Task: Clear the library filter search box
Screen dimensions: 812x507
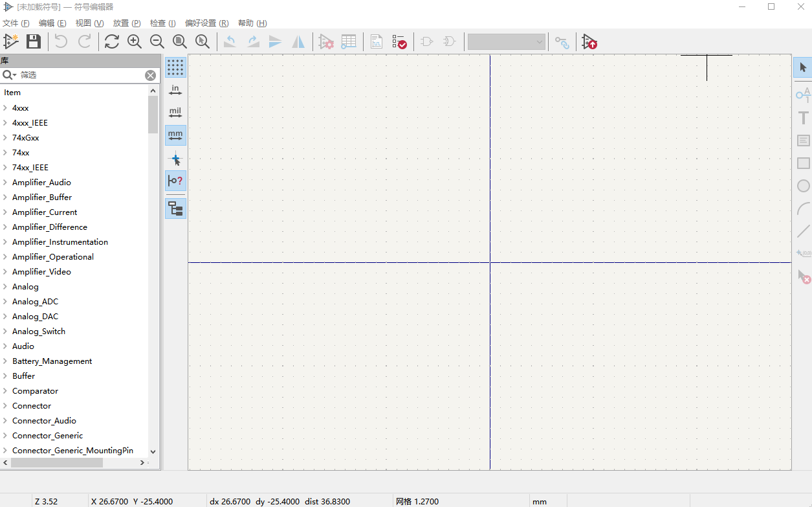Action: pos(150,75)
